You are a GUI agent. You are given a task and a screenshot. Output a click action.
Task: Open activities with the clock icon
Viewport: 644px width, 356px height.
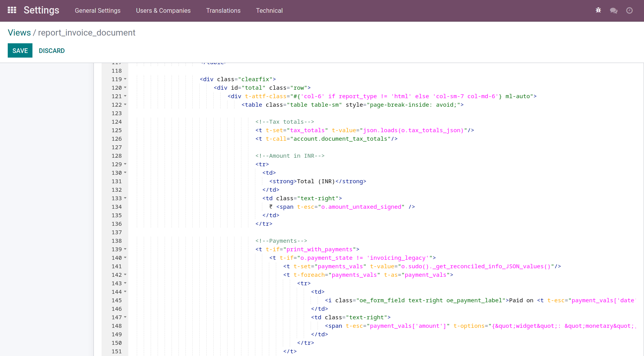point(630,10)
